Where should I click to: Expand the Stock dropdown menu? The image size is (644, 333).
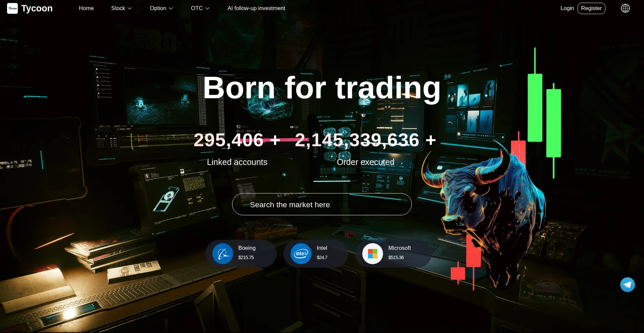pyautogui.click(x=121, y=8)
